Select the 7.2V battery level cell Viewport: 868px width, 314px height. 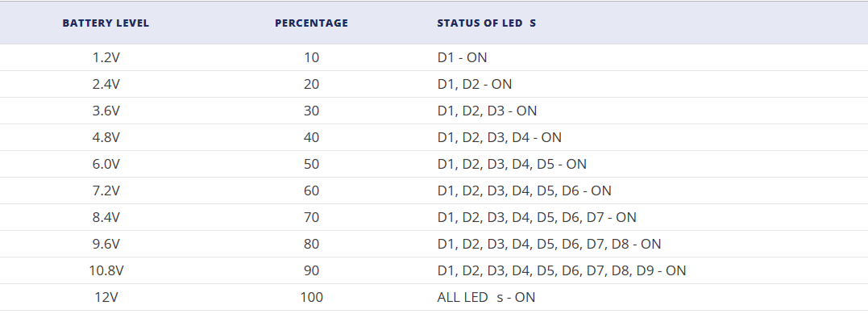106,190
